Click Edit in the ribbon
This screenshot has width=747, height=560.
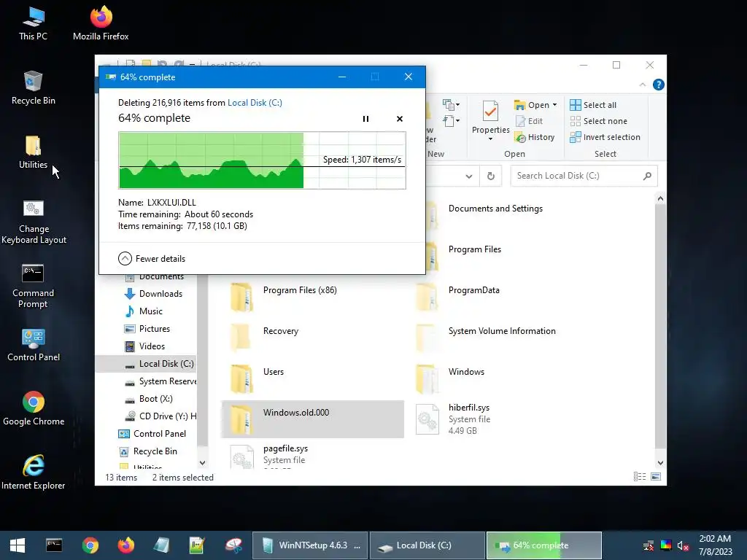(529, 121)
